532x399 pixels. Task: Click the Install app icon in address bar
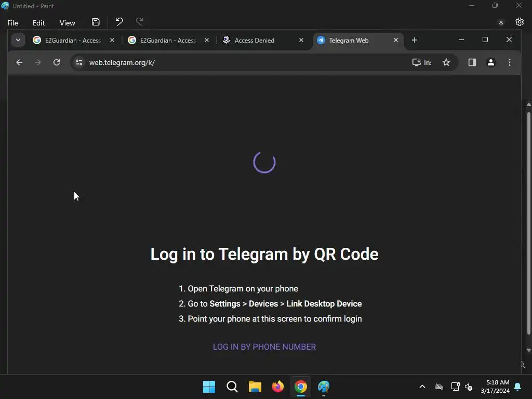tap(421, 62)
